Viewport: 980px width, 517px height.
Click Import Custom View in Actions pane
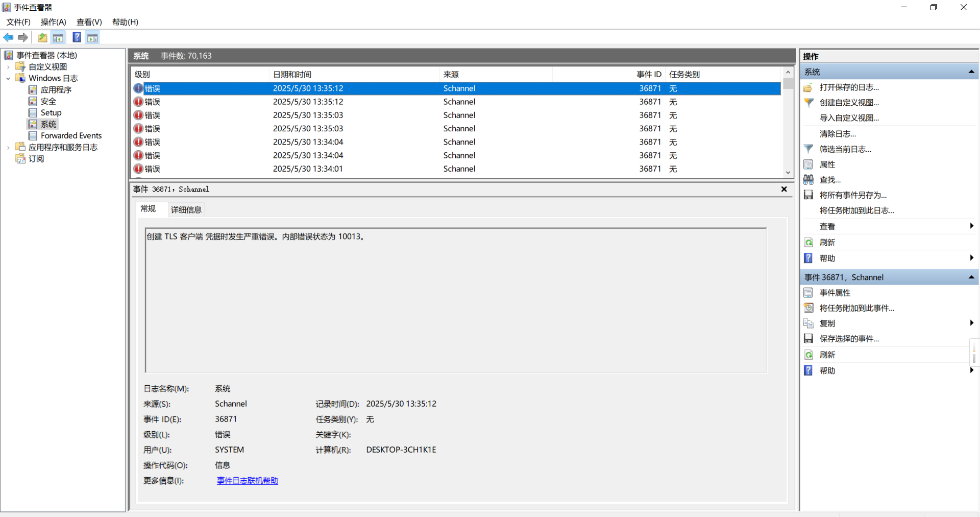849,118
